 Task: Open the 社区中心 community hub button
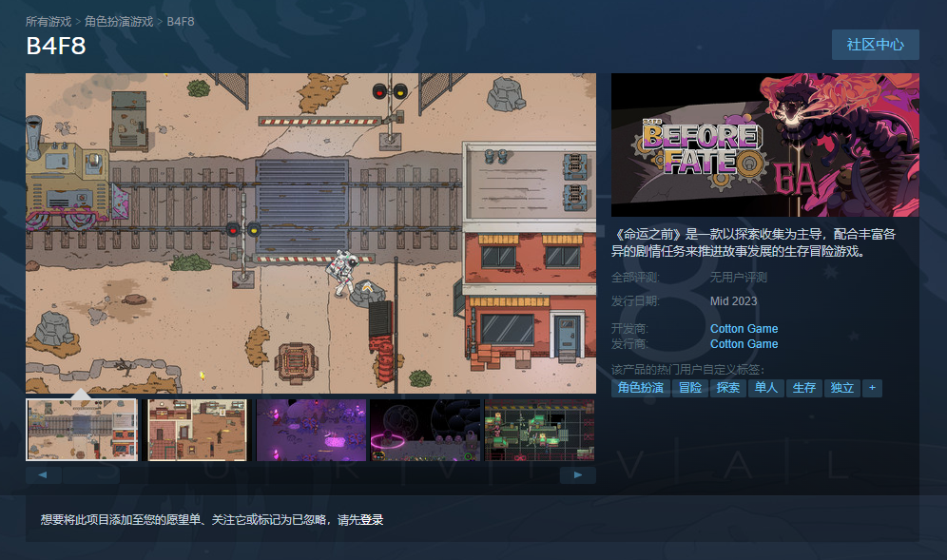(x=875, y=45)
